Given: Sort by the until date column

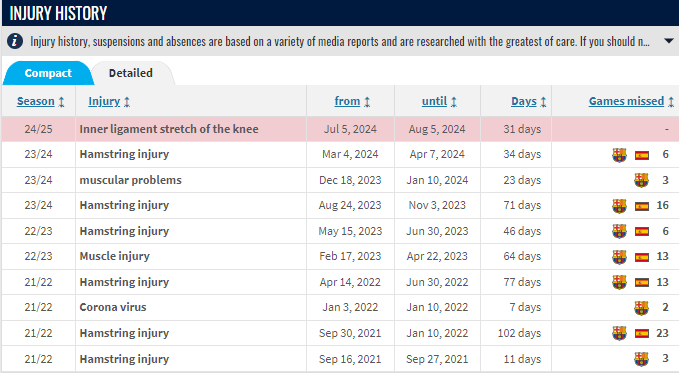Looking at the screenshot, I should [x=439, y=101].
